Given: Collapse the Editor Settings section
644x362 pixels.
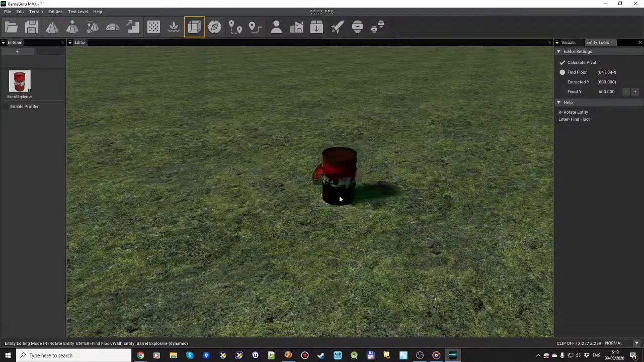Looking at the screenshot, I should (x=558, y=51).
